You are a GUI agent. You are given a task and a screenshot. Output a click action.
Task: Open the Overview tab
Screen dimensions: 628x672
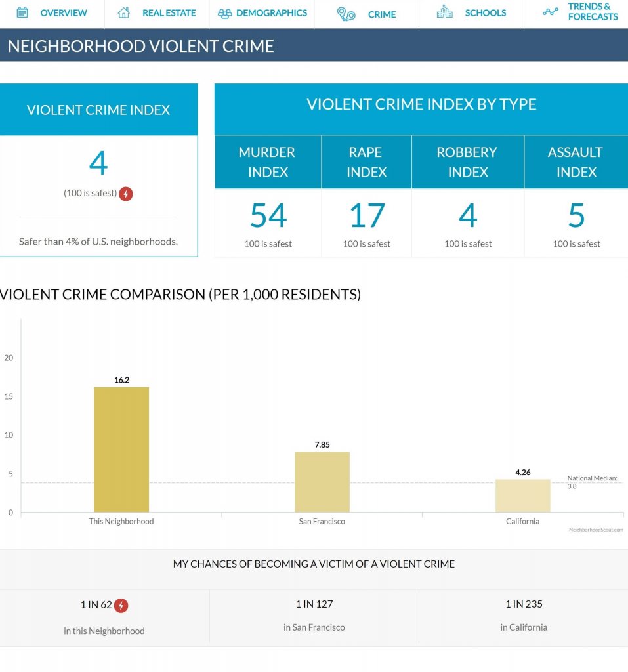point(64,13)
